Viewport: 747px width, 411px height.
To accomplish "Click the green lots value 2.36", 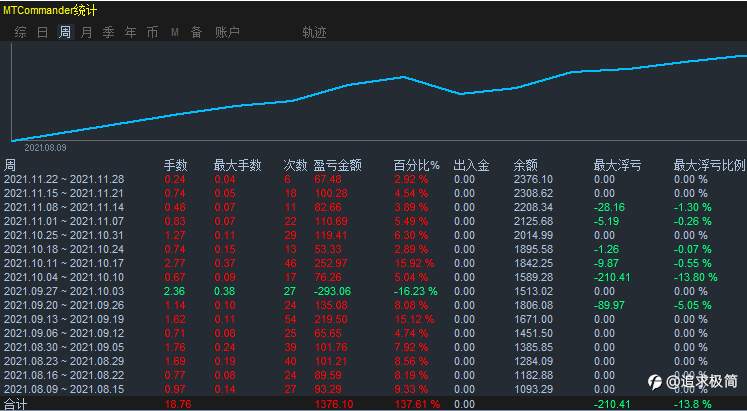I will (x=174, y=291).
